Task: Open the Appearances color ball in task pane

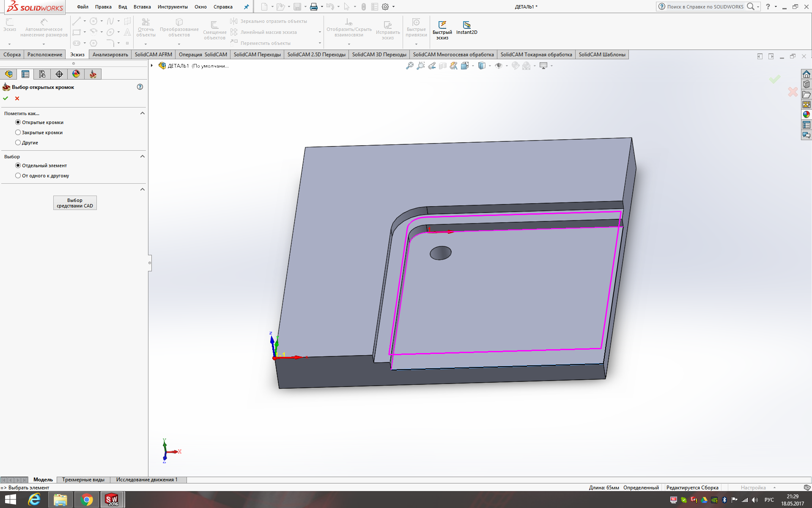Action: pos(807,114)
